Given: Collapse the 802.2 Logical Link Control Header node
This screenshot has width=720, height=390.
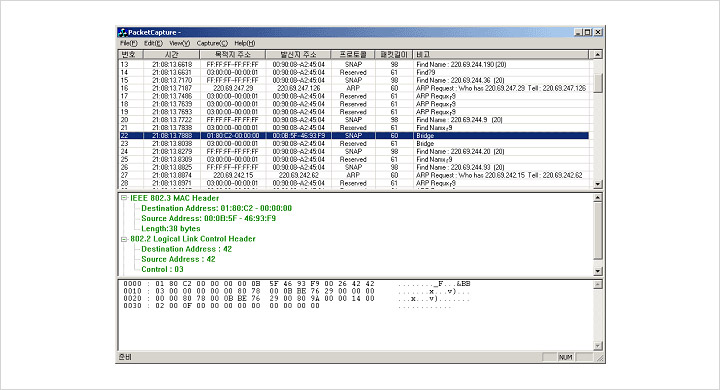Looking at the screenshot, I should click(124, 239).
